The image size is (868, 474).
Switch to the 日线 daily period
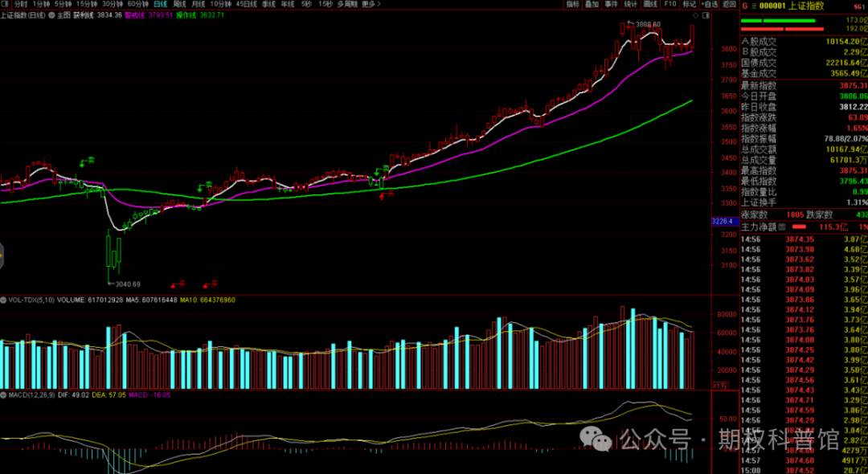click(161, 4)
